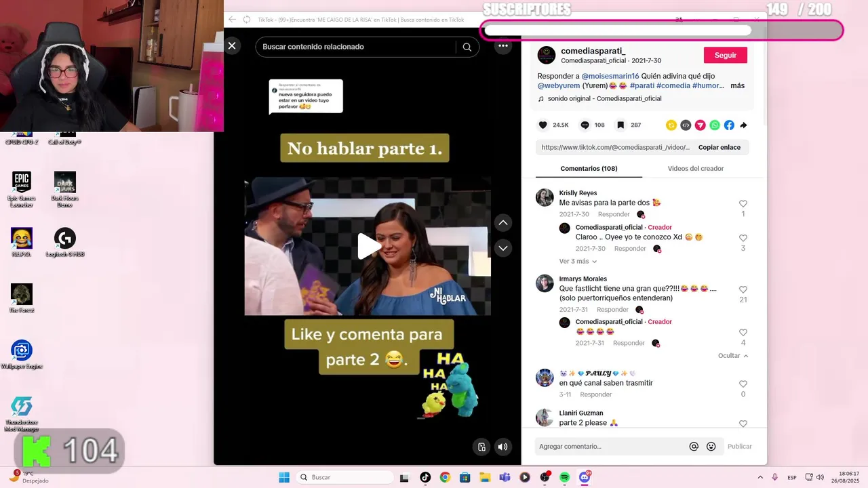Open the @moisesmarin16 mention
The width and height of the screenshot is (868, 488).
610,76
